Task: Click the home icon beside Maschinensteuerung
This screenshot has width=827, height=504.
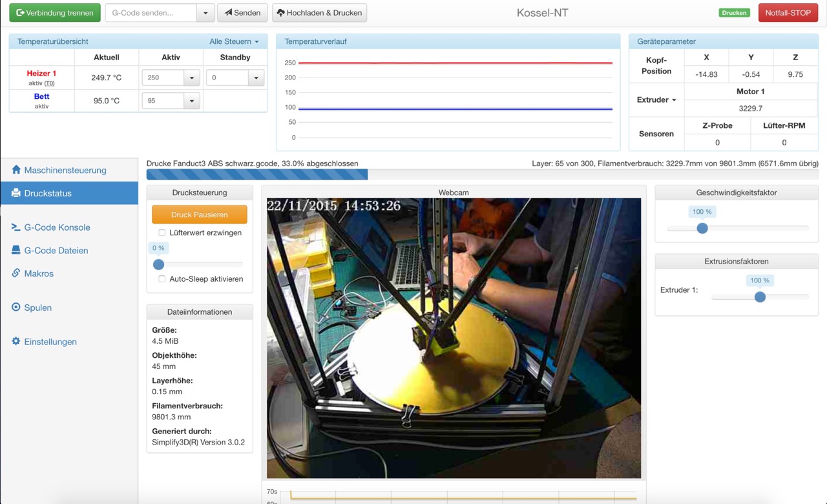Action: pyautogui.click(x=16, y=170)
